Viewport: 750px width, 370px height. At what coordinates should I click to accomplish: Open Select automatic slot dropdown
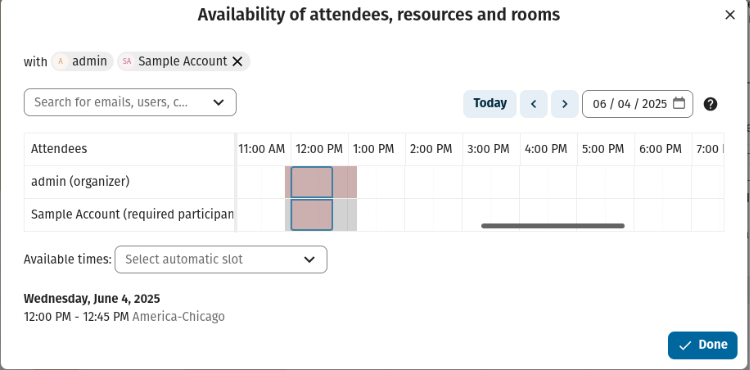(x=221, y=260)
